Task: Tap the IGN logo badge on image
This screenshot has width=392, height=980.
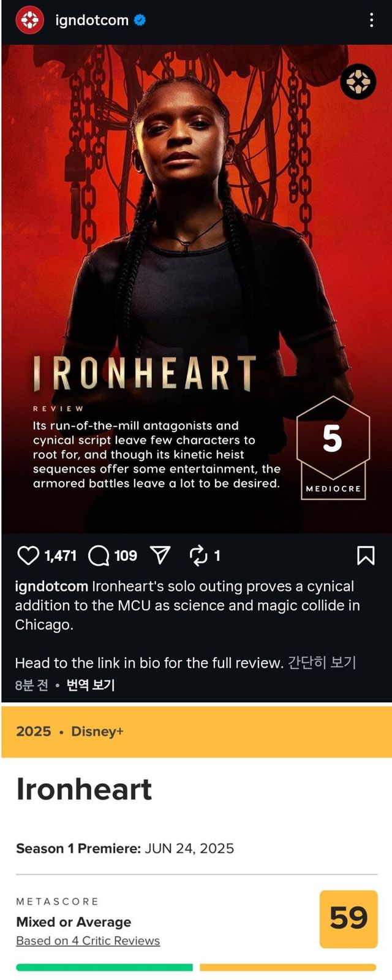Action: tap(358, 82)
